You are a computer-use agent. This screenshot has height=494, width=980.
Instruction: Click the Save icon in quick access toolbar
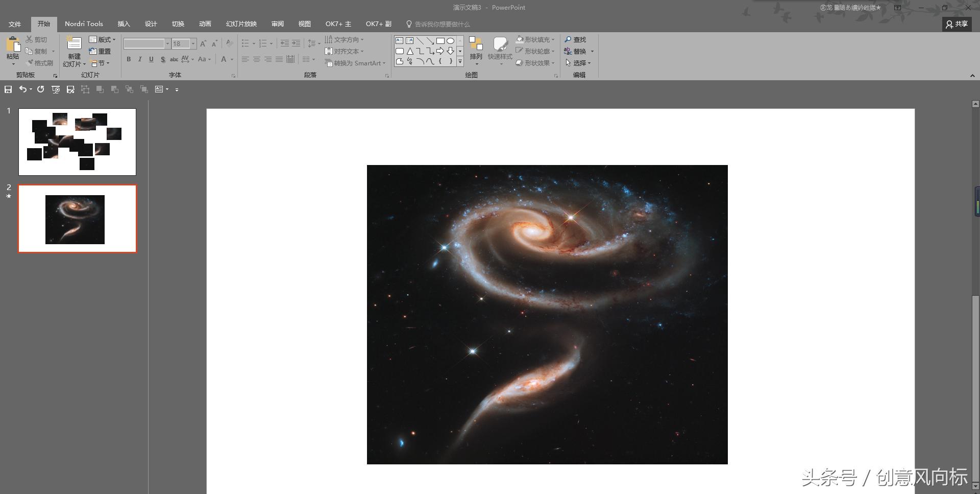[x=8, y=89]
